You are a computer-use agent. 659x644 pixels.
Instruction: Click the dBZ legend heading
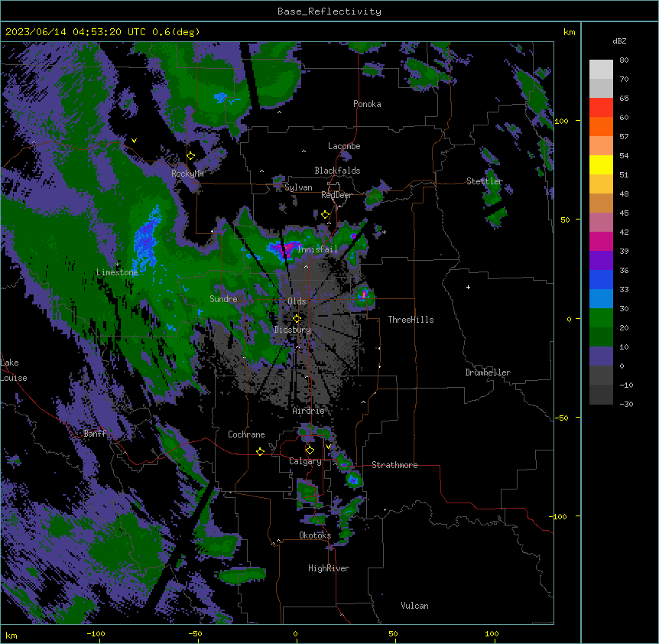[x=619, y=41]
